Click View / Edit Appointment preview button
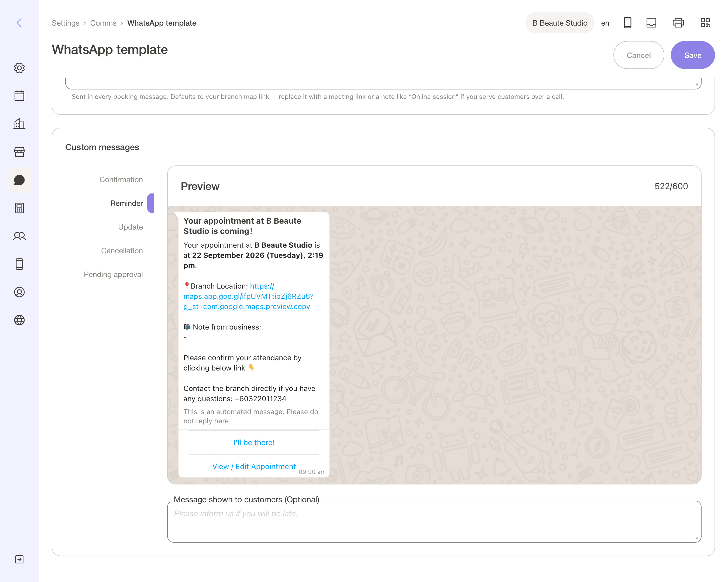This screenshot has width=728, height=582. (x=254, y=466)
